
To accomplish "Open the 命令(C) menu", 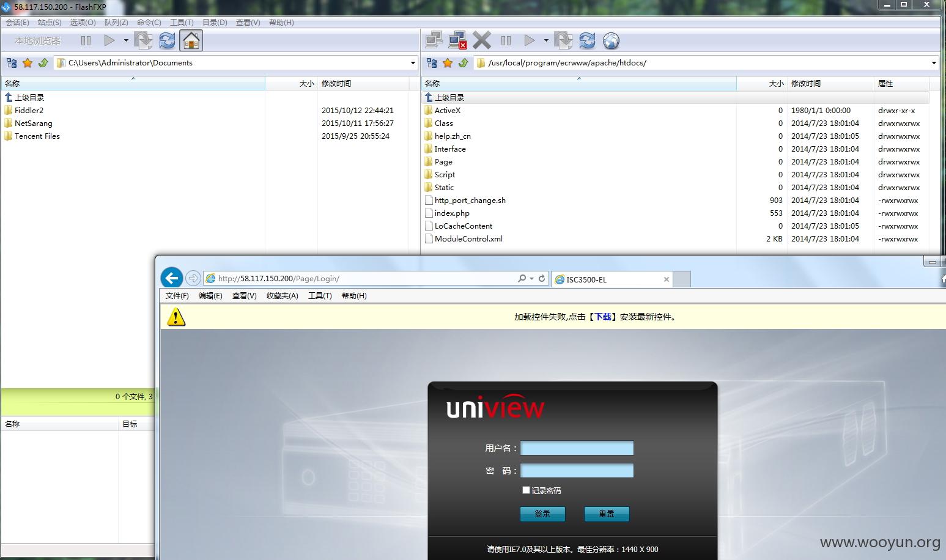I will tap(149, 22).
